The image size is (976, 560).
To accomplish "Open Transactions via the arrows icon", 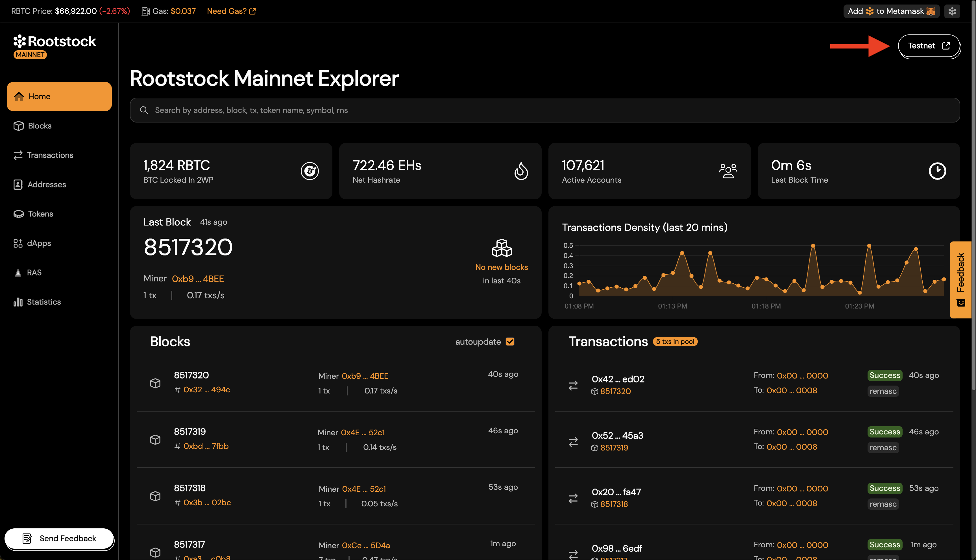I will point(18,155).
